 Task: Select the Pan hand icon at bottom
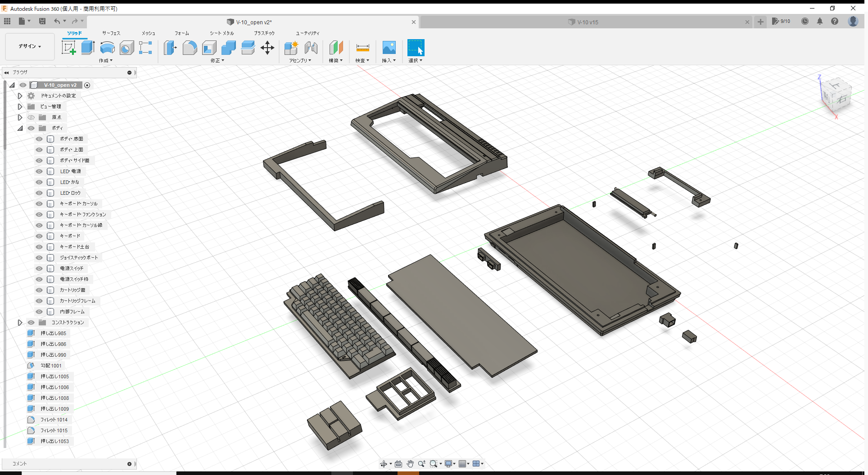(410, 463)
